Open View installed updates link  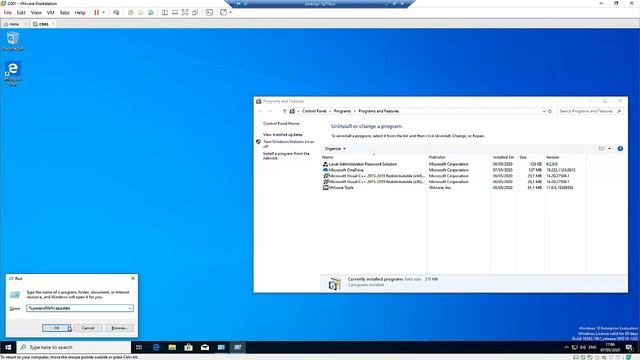pyautogui.click(x=282, y=134)
